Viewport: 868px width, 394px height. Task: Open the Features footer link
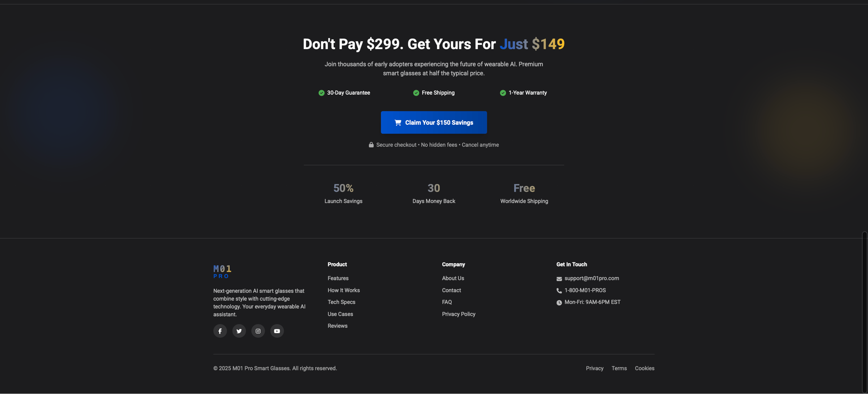tap(338, 278)
